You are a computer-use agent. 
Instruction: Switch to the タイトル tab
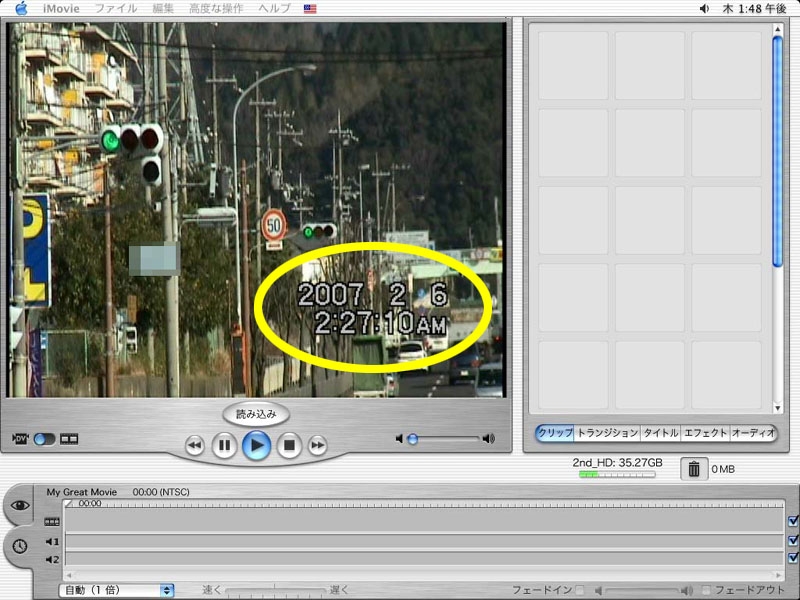point(661,433)
